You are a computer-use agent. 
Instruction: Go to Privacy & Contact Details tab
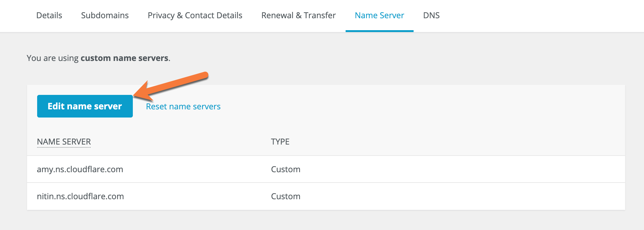(x=195, y=15)
